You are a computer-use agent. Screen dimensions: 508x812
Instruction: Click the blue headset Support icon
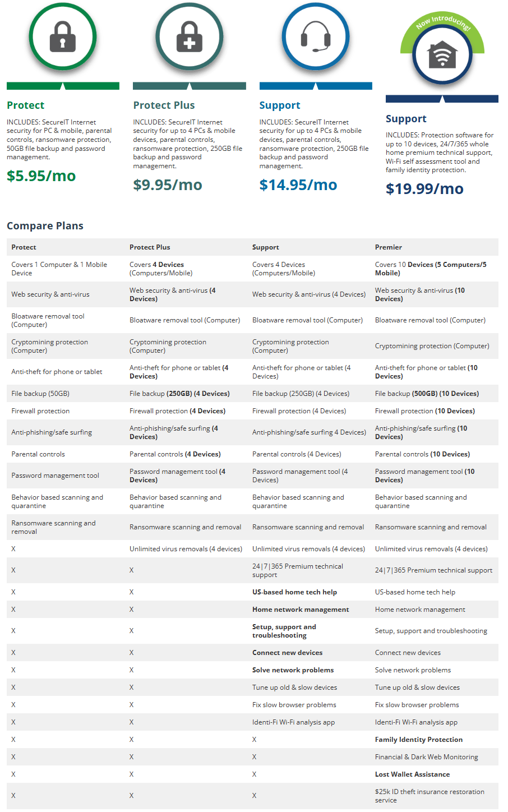pyautogui.click(x=315, y=38)
